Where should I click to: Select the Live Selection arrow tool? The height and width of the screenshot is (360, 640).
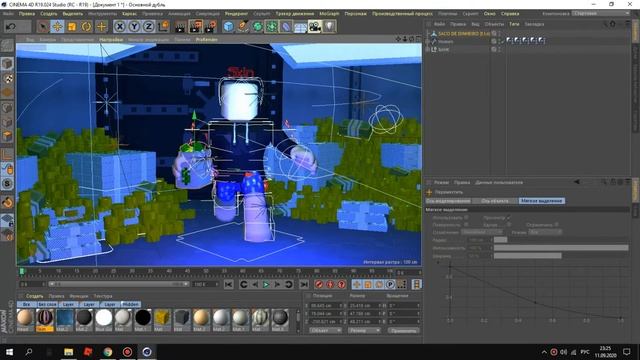(x=43, y=27)
